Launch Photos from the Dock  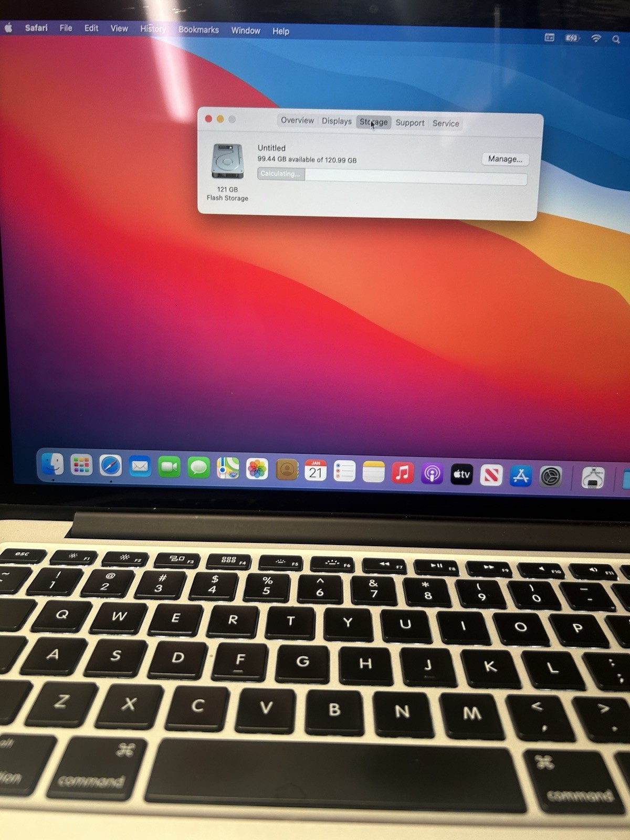257,469
